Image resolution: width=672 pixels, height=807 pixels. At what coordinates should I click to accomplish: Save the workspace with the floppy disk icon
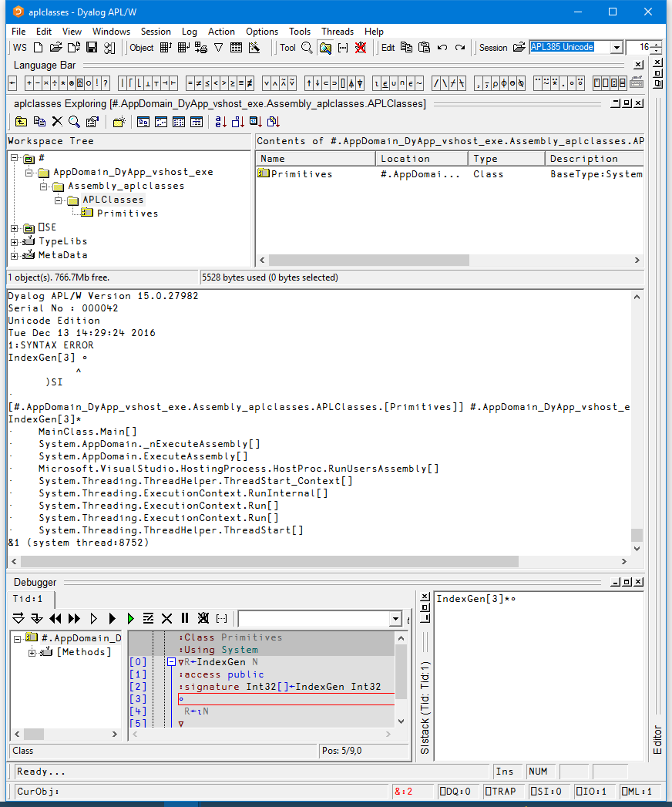(92, 48)
